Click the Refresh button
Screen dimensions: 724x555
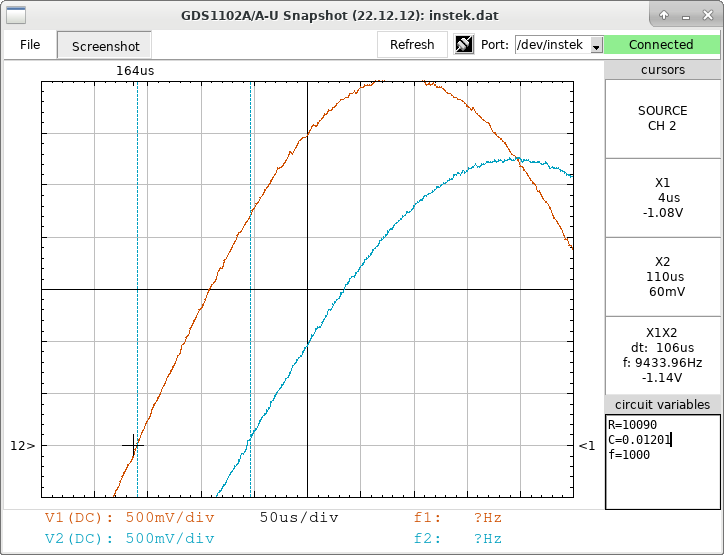(x=412, y=45)
